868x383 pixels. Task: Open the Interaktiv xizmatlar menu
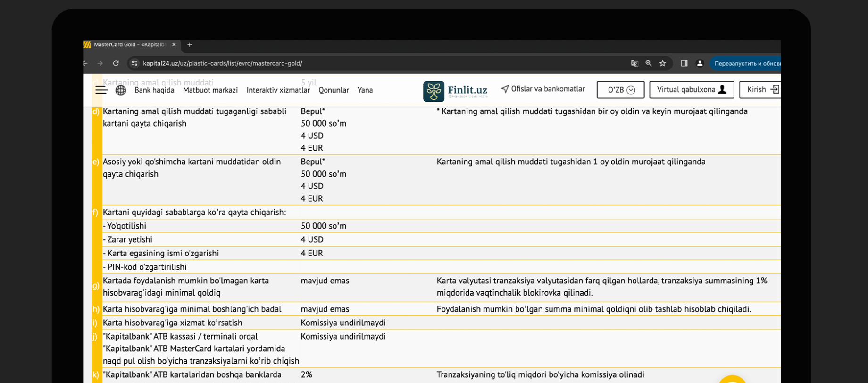pyautogui.click(x=278, y=90)
